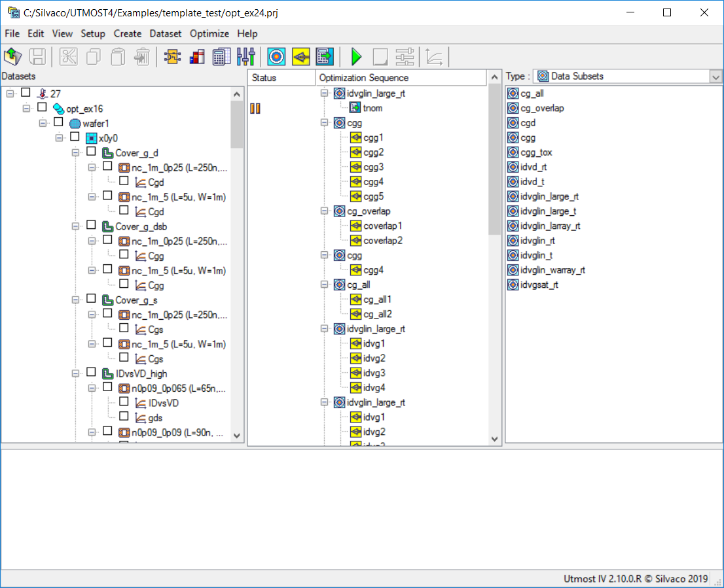Open the Edit menu
This screenshot has width=724, height=588.
(x=35, y=33)
